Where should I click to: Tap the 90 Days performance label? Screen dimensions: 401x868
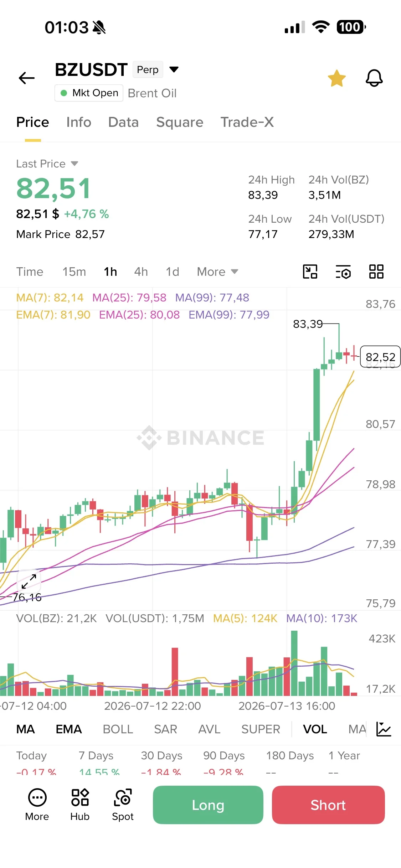[224, 755]
